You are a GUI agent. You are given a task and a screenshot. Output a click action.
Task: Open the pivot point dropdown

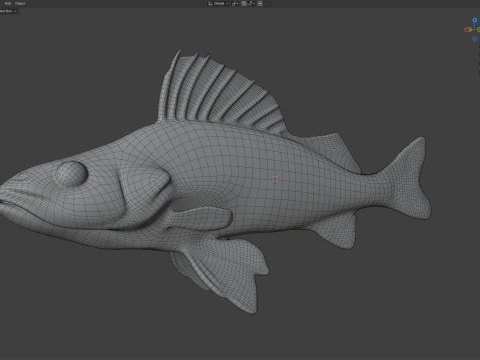point(235,3)
